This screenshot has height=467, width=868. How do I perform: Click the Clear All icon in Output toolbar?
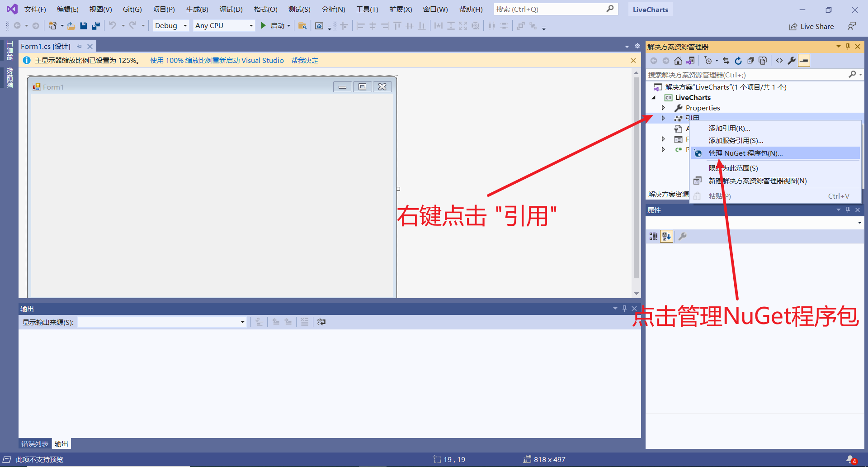pyautogui.click(x=305, y=322)
